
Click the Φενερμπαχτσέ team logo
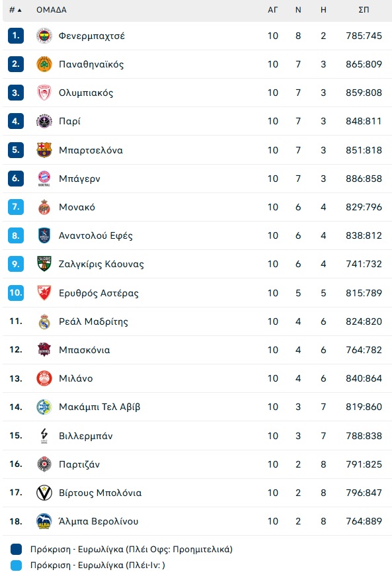tap(44, 36)
